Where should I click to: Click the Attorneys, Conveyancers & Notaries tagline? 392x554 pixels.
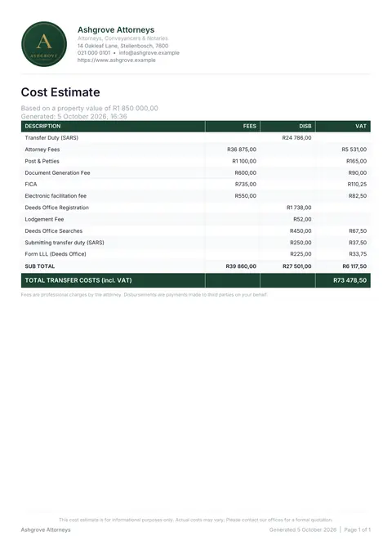122,38
